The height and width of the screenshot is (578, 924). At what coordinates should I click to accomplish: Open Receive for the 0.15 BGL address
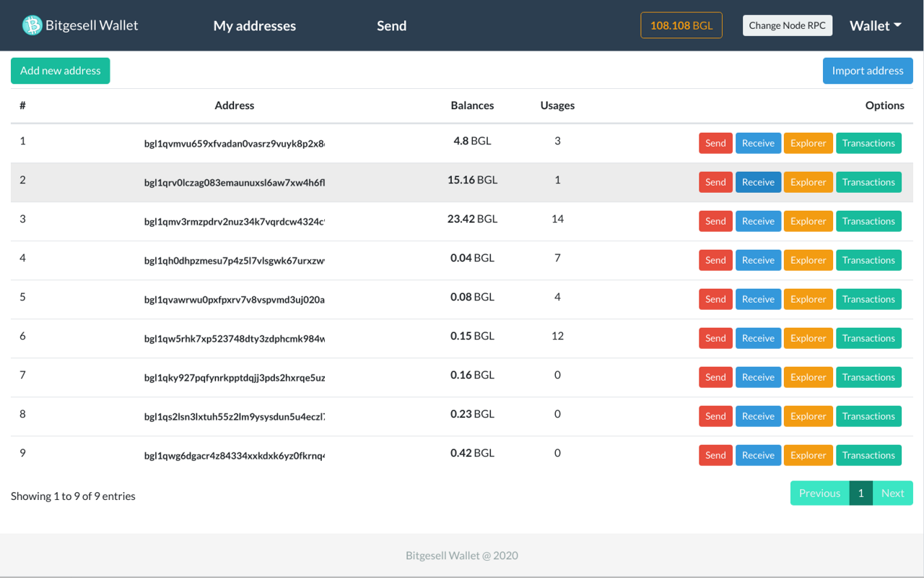(758, 338)
